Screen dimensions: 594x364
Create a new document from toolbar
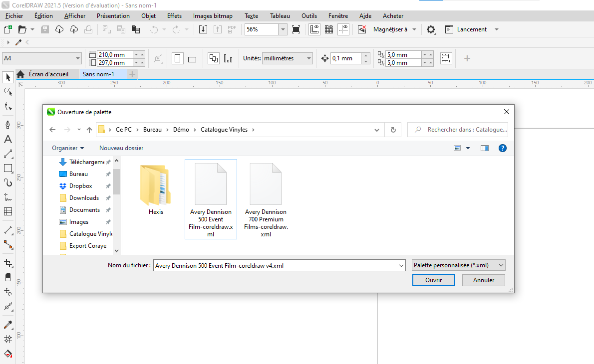[7, 29]
